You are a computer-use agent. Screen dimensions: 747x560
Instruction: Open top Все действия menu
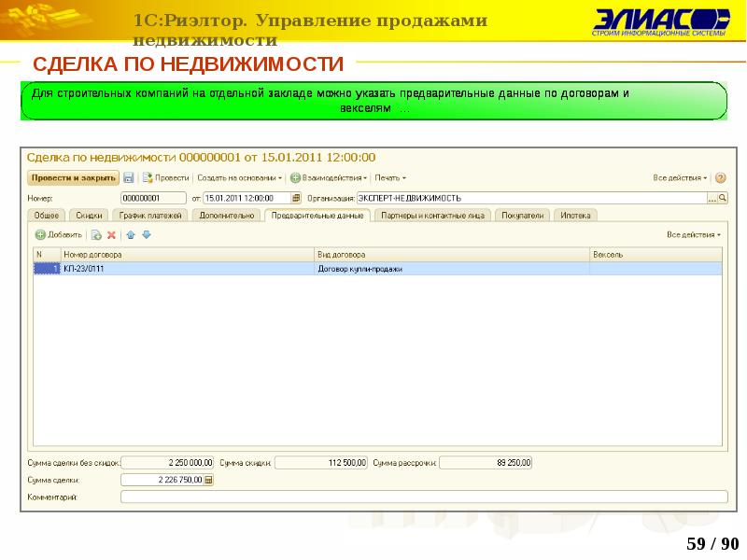click(x=680, y=177)
